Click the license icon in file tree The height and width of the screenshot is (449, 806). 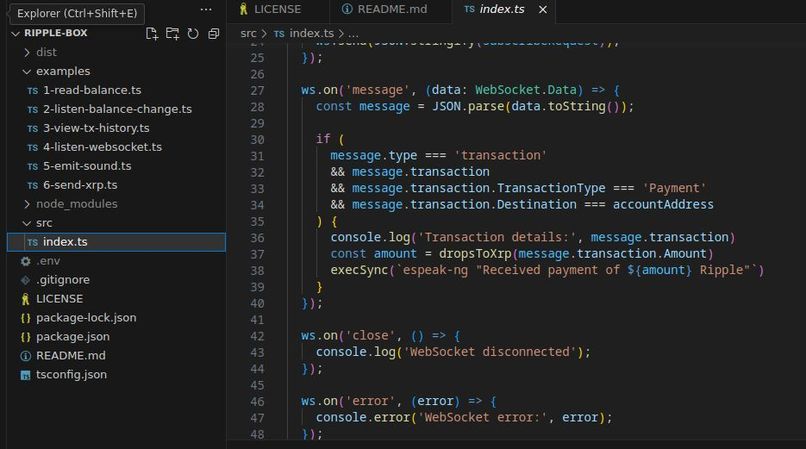tap(25, 299)
